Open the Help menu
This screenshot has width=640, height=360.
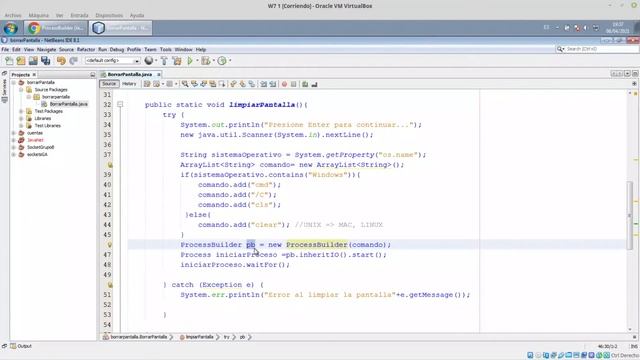[x=200, y=49]
